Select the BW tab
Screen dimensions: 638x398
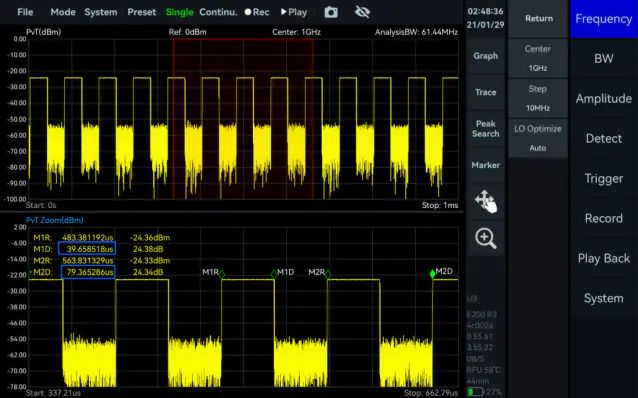(x=604, y=59)
